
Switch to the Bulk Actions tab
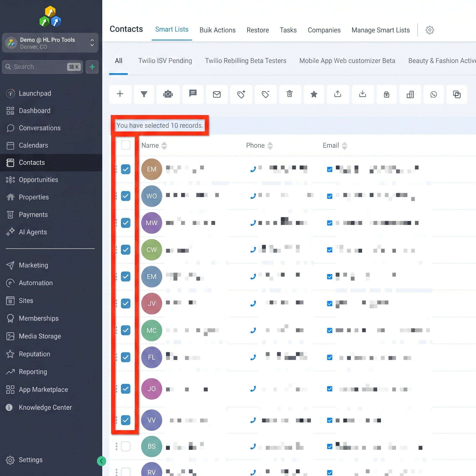[x=218, y=30]
